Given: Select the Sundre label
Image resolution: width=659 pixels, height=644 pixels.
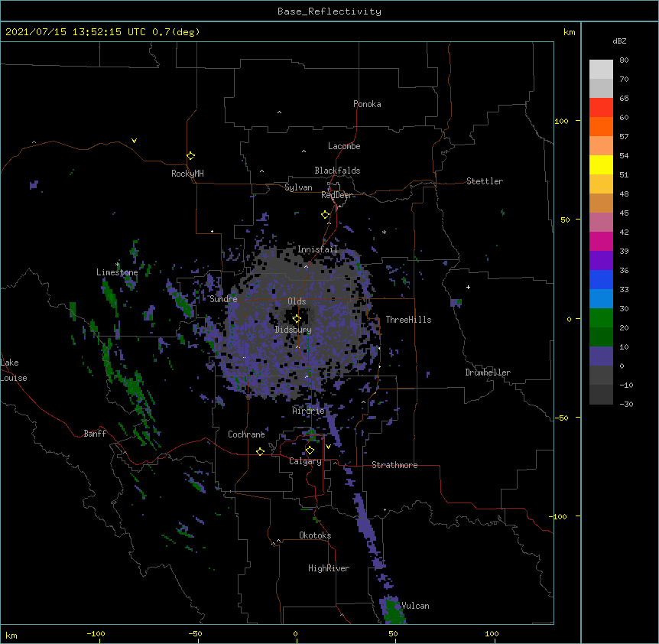Looking at the screenshot, I should pos(223,299).
